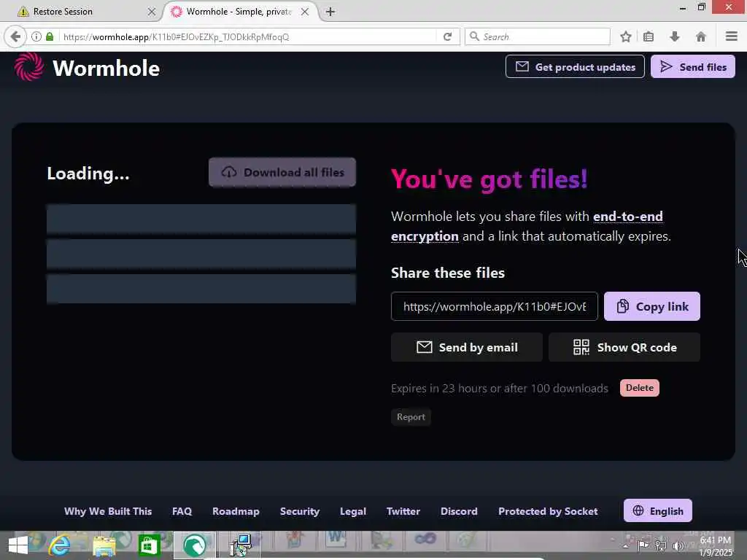Open the Discord footer link

coord(459,511)
